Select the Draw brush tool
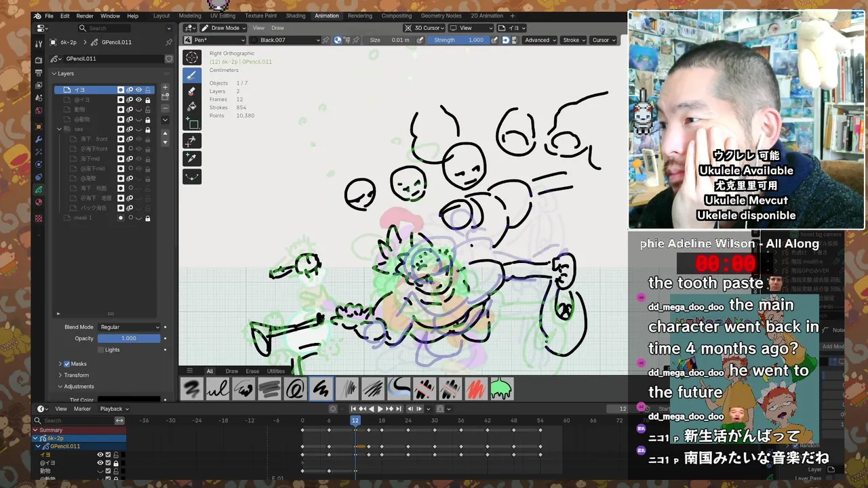 coord(192,75)
